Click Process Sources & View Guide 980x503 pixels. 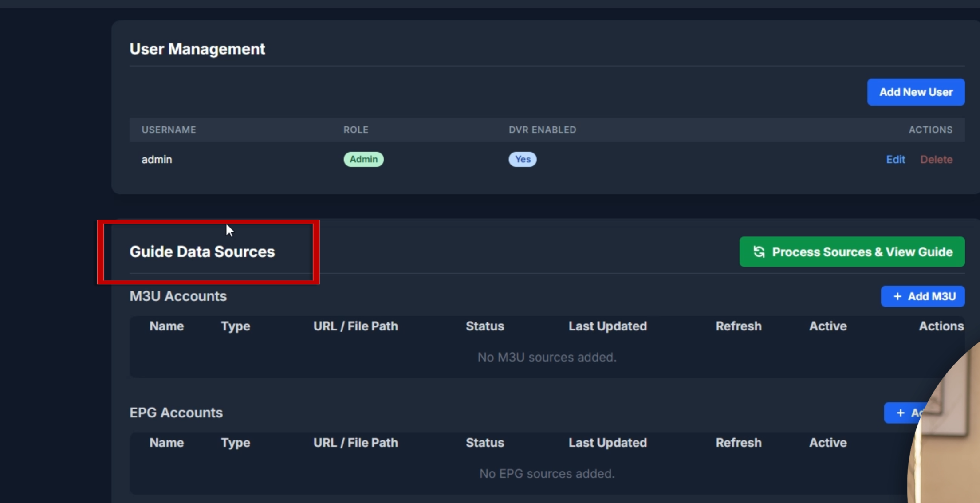point(862,252)
